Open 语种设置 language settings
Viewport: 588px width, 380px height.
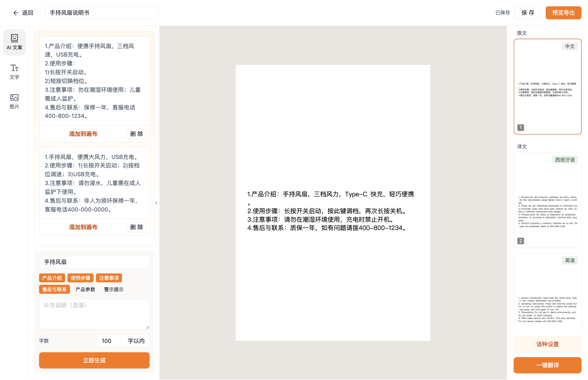point(548,344)
